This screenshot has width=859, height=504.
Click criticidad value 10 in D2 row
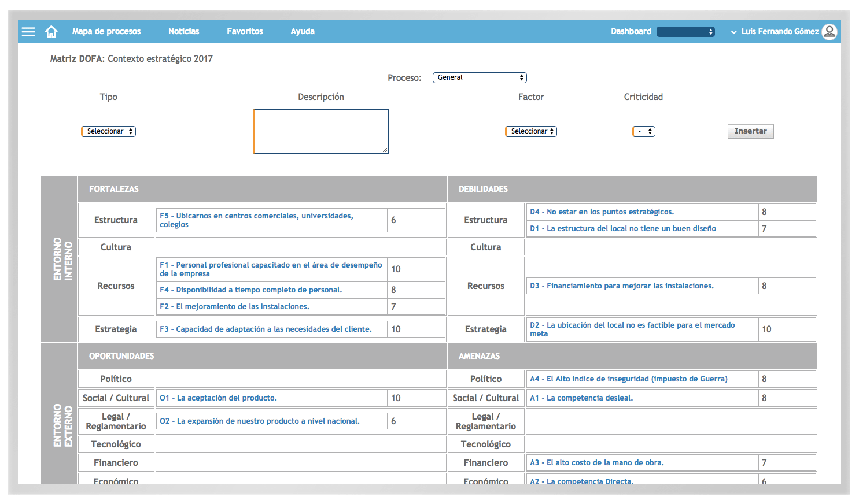(x=766, y=329)
